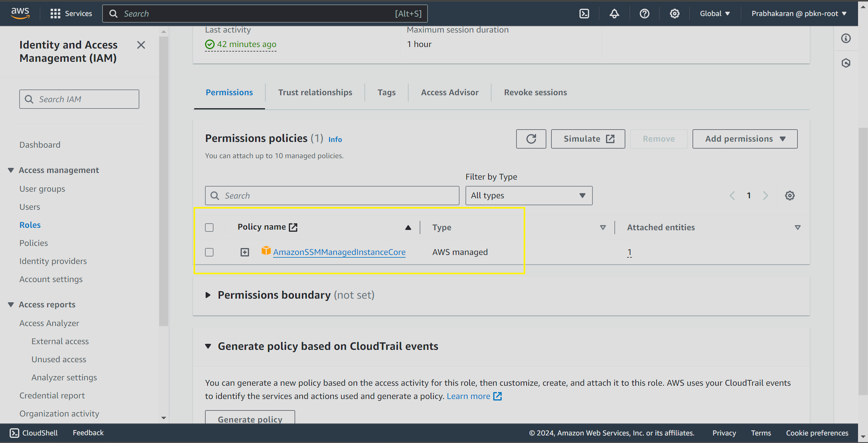This screenshot has width=868, height=443.
Task: Select all policies with the header checkbox
Action: (209, 228)
